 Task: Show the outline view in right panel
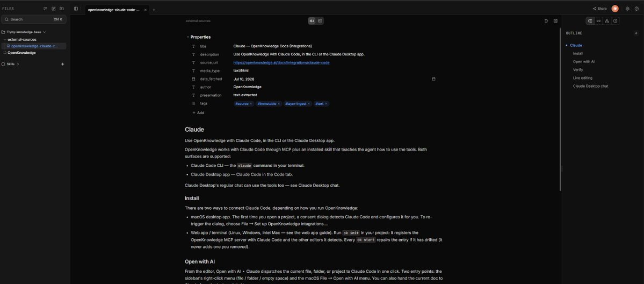[x=590, y=21]
